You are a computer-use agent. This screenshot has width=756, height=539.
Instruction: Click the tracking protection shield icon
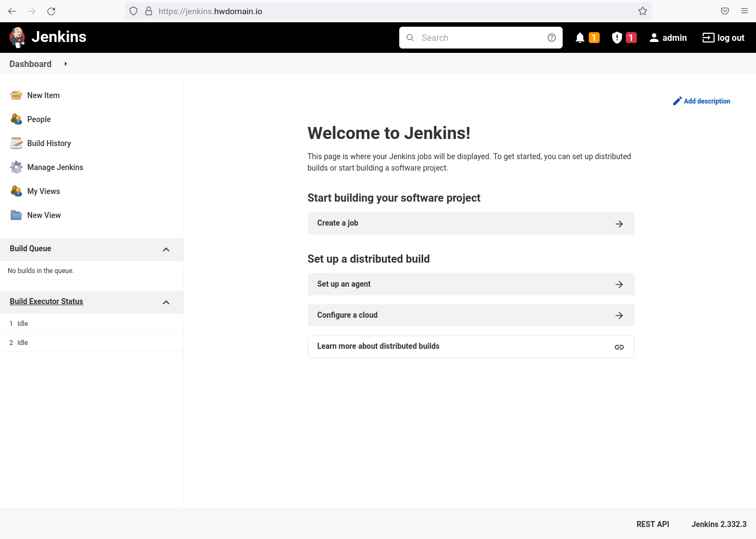[x=133, y=11]
